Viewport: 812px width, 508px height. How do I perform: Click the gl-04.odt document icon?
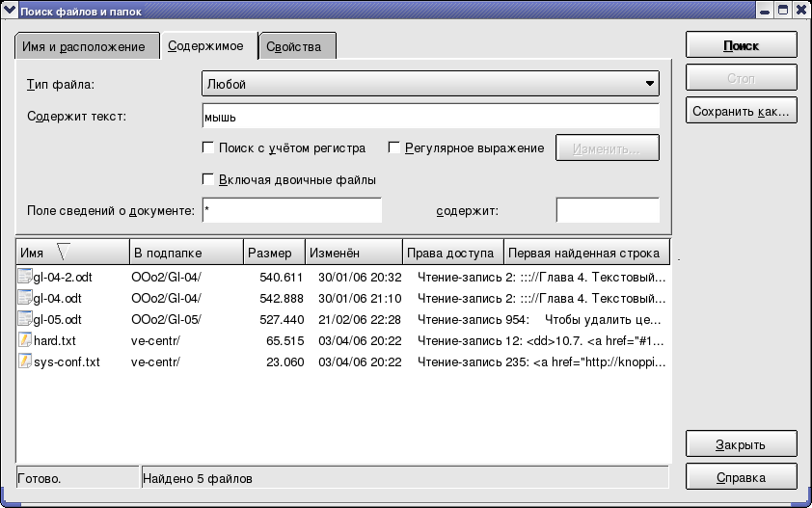click(x=25, y=298)
